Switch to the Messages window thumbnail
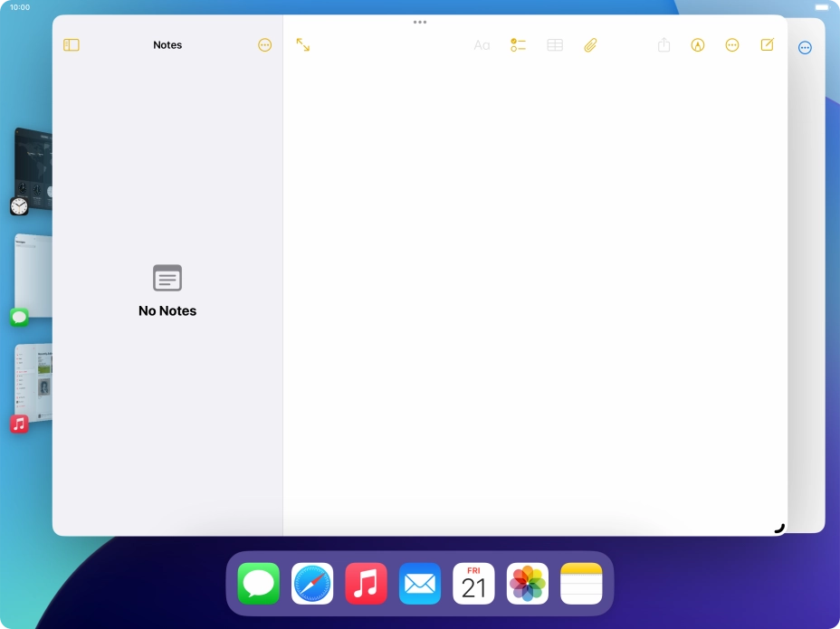 click(33, 276)
